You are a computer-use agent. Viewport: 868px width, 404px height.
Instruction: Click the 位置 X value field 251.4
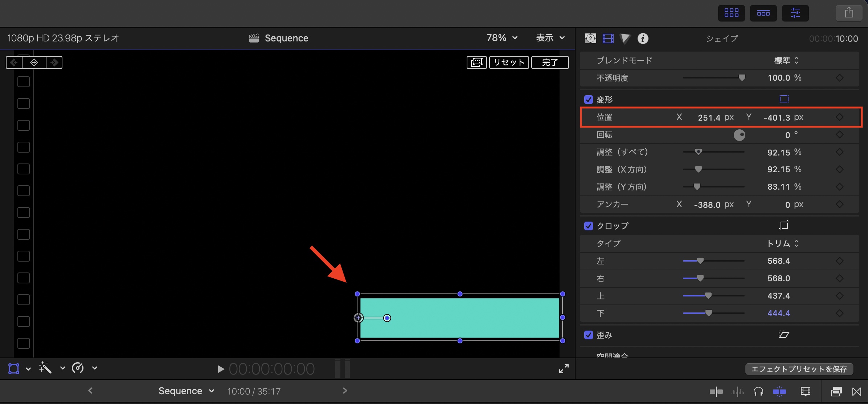click(x=709, y=117)
